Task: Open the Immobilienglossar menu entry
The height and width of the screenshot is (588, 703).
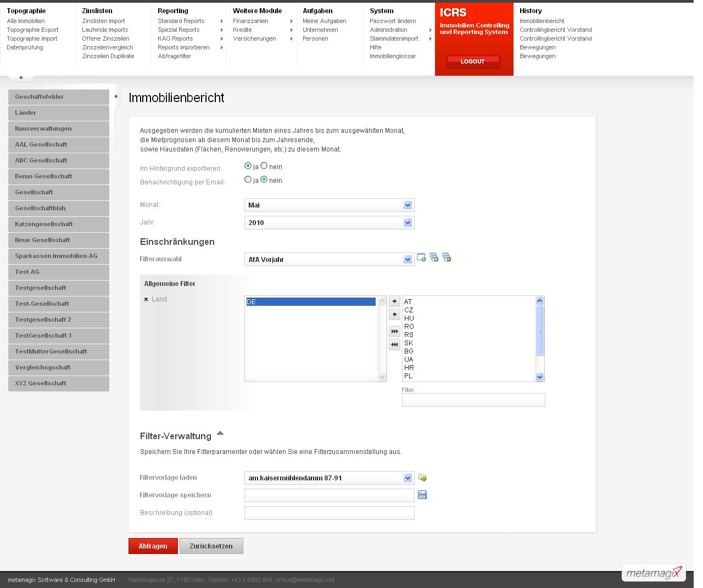Action: pos(393,56)
